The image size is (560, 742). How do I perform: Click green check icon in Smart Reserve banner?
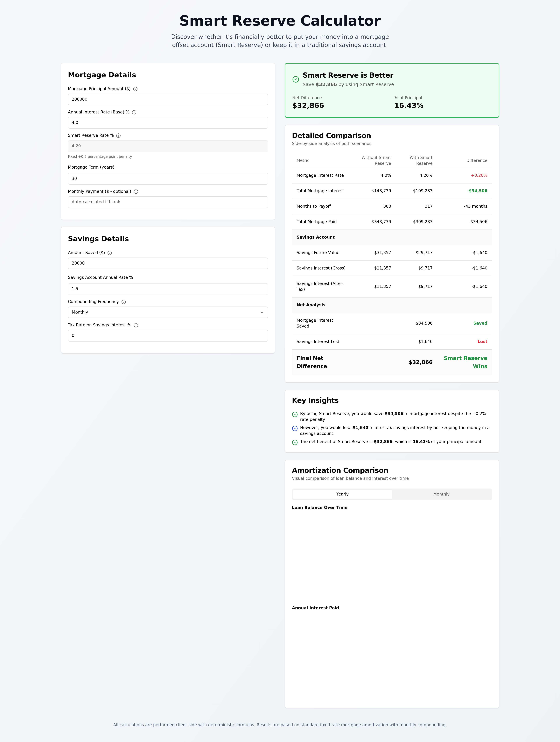pos(296,79)
